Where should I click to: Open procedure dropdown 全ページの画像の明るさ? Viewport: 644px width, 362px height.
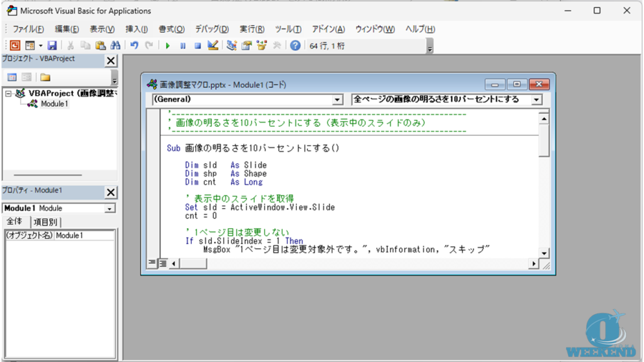pyautogui.click(x=536, y=99)
